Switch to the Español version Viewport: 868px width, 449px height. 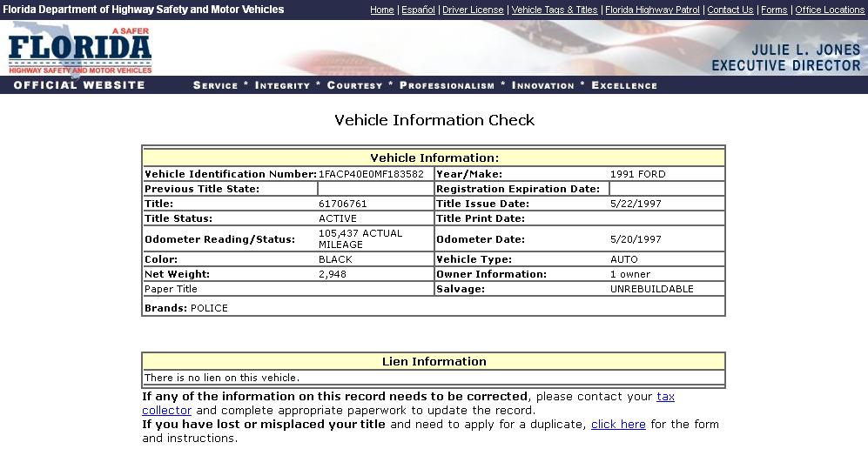pyautogui.click(x=418, y=10)
